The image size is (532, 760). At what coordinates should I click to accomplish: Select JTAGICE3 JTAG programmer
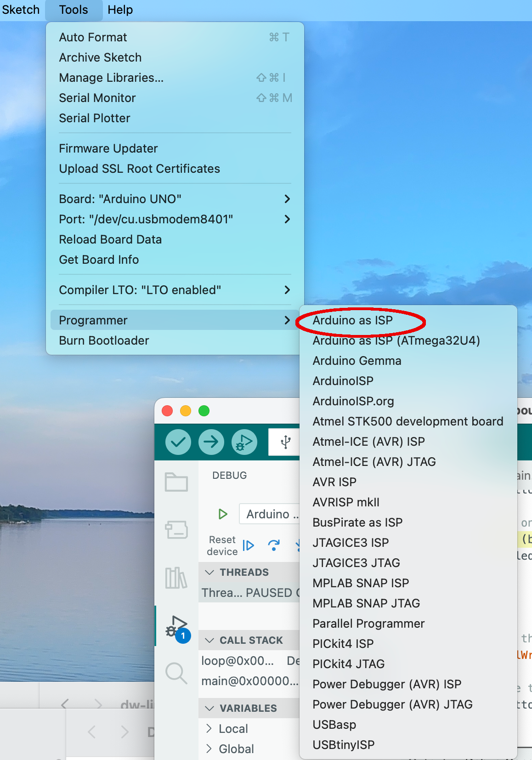tap(408, 563)
